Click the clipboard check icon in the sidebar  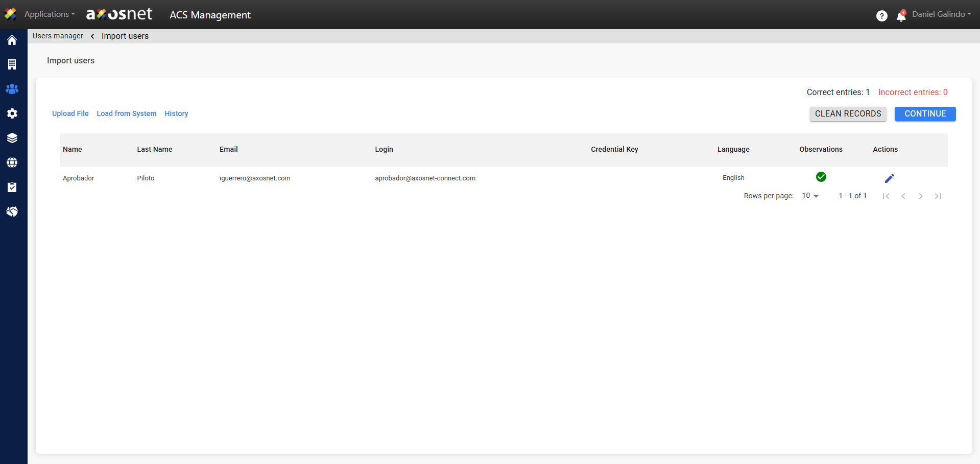click(12, 187)
